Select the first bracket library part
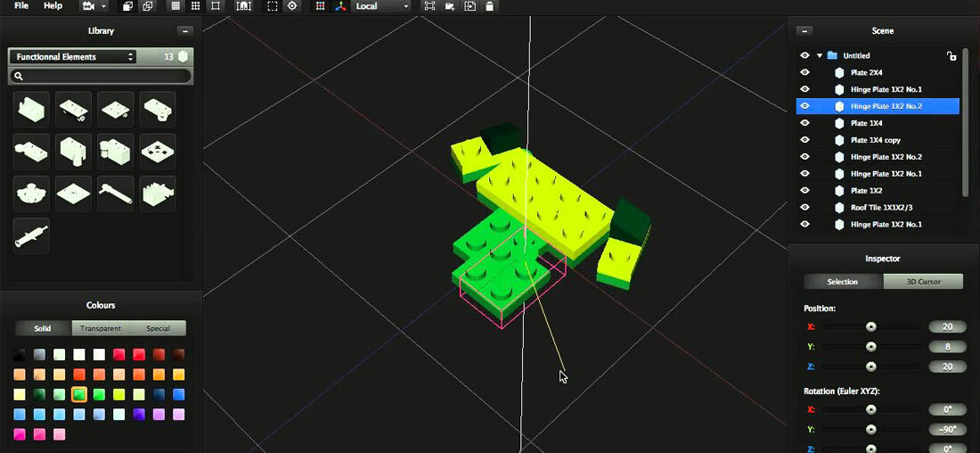Screen dimensions: 980x453 pyautogui.click(x=31, y=110)
